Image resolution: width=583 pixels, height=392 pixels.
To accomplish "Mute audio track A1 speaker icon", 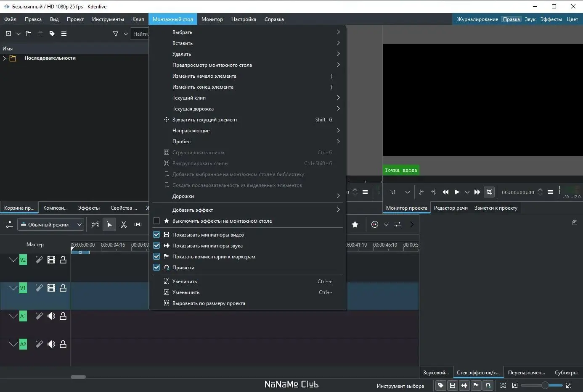I will click(x=51, y=316).
